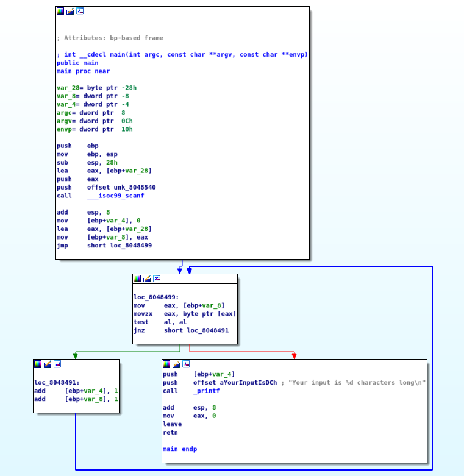Select the 'main endp' line
Screen dimensions: 464x476
tap(179, 449)
